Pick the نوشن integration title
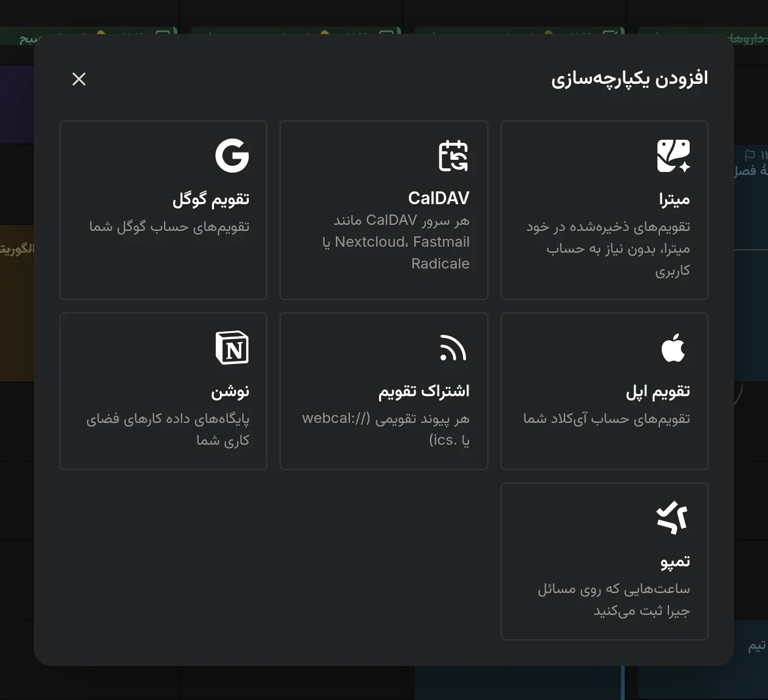This screenshot has height=700, width=768. (230, 391)
